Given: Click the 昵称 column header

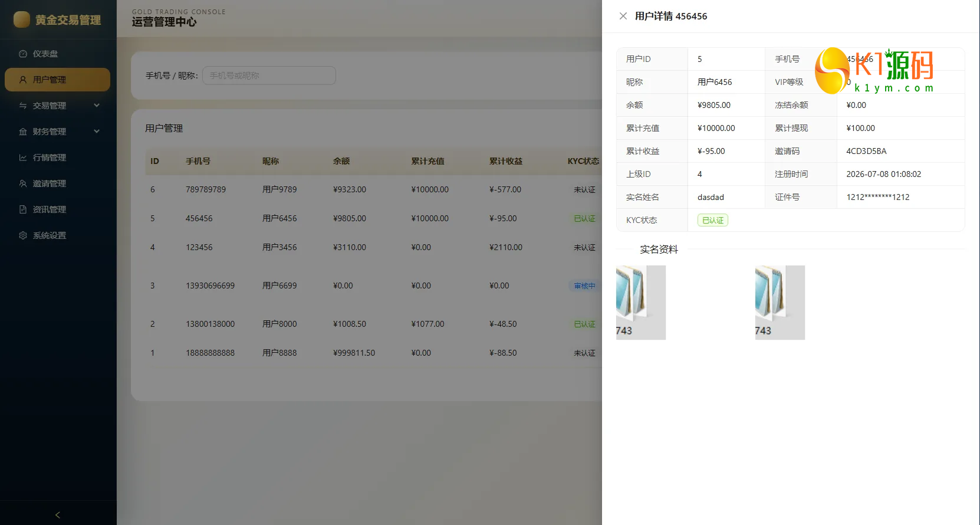Looking at the screenshot, I should (271, 161).
